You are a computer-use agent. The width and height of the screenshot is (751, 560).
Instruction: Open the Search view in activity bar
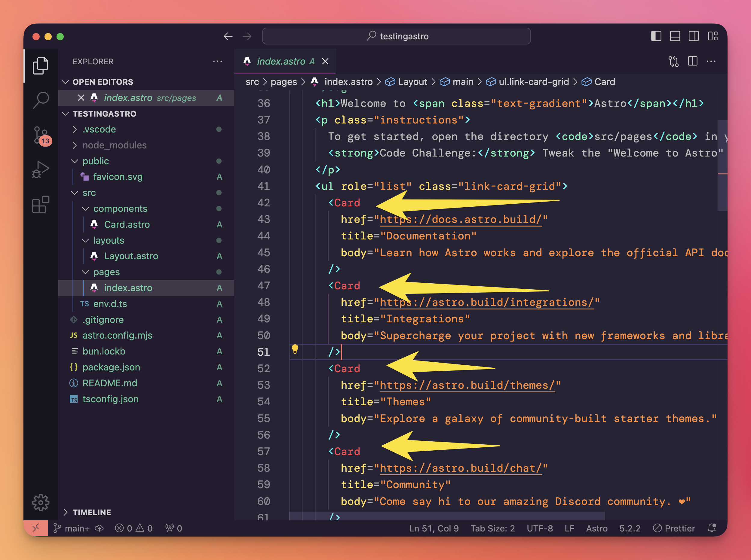[x=41, y=100]
